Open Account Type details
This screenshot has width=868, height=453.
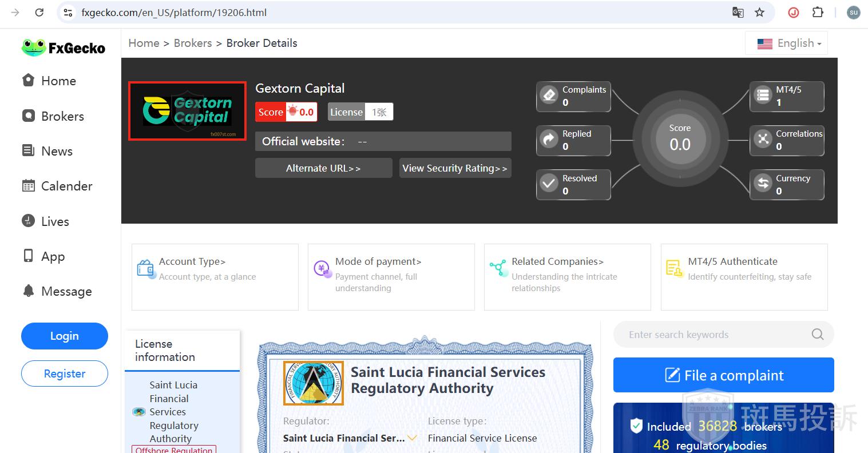[x=192, y=262]
